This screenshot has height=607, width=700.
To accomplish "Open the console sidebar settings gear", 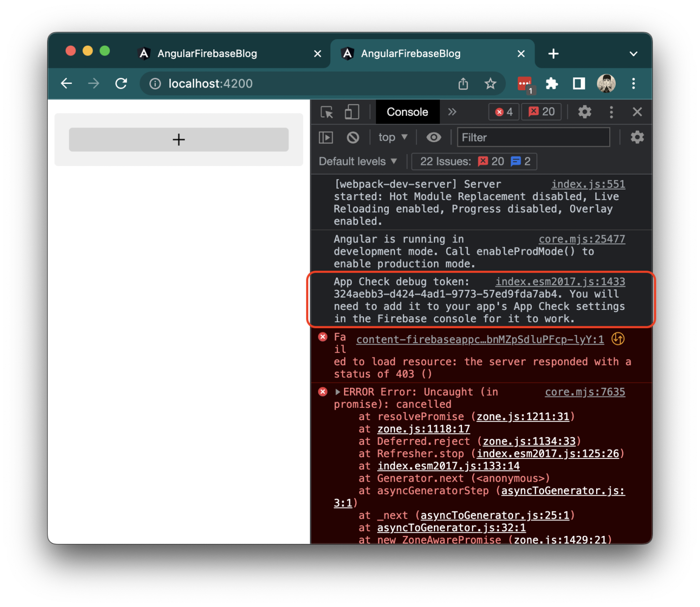I will click(x=637, y=137).
